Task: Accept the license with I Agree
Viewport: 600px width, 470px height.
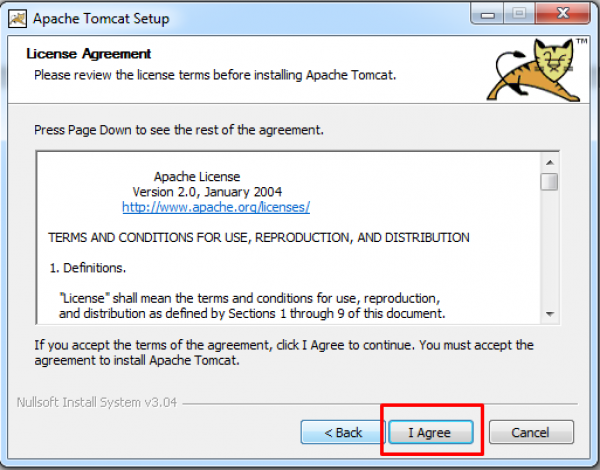Action: [431, 432]
